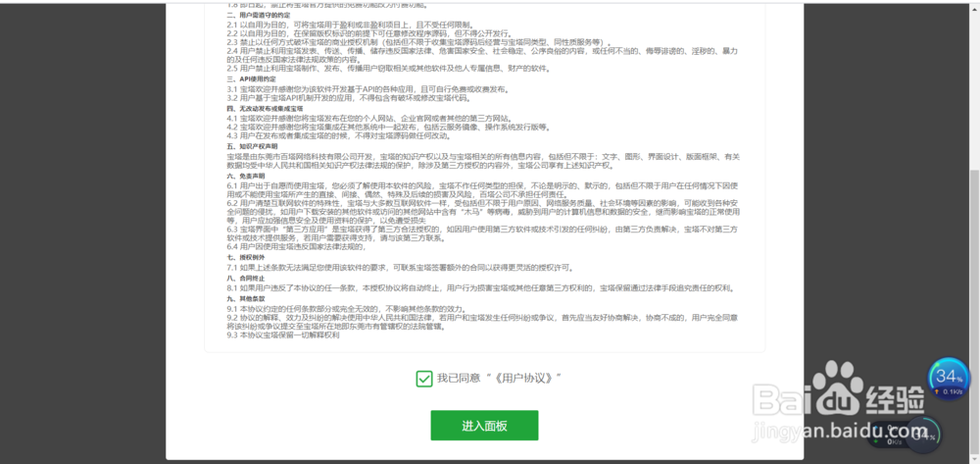Select the heading 五、知识产权声明
Screen dimensions: 980x464
click(x=254, y=146)
